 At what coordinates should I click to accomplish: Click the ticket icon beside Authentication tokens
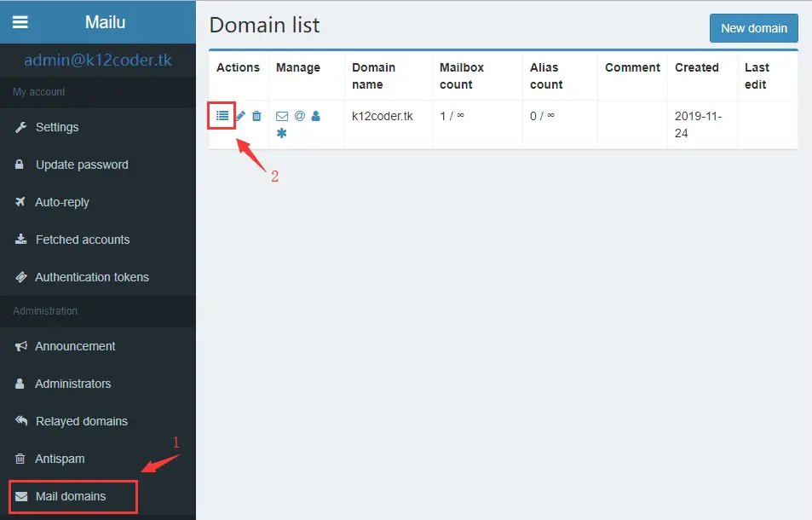(x=20, y=276)
